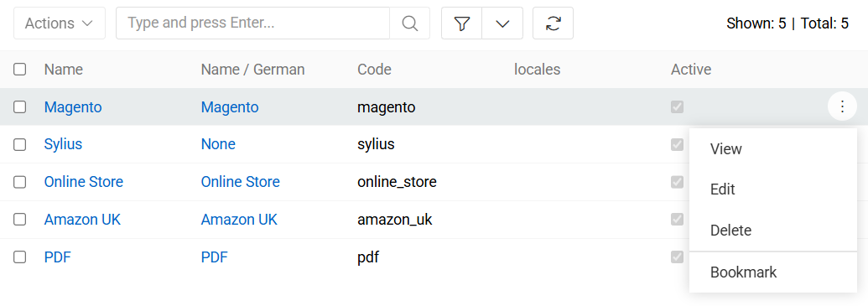Open the PDF channel name link
The height and width of the screenshot is (306, 868).
tap(58, 257)
